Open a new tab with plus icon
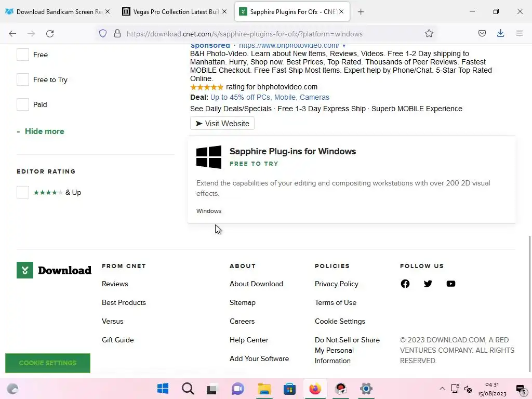Viewport: 532px width, 399px height. click(361, 12)
